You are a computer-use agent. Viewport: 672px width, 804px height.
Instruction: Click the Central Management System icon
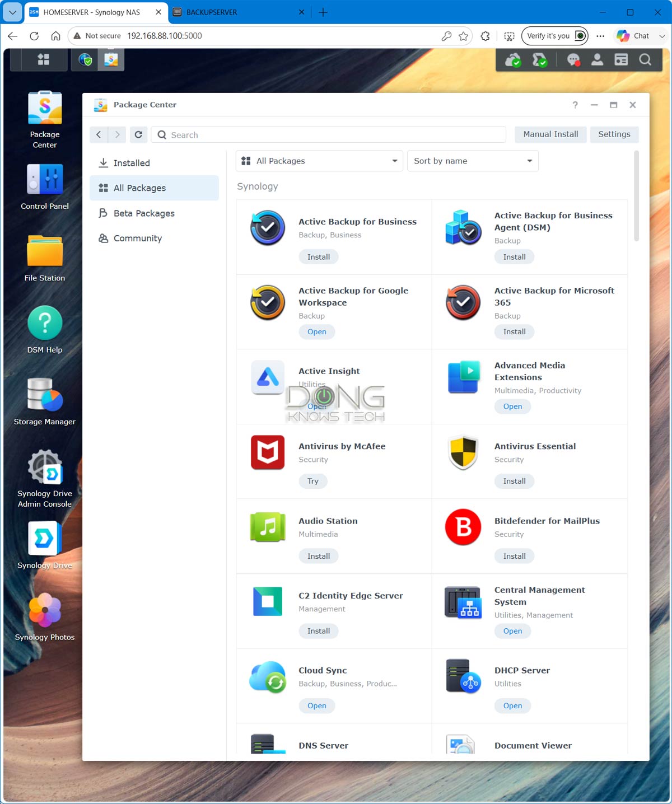463,602
